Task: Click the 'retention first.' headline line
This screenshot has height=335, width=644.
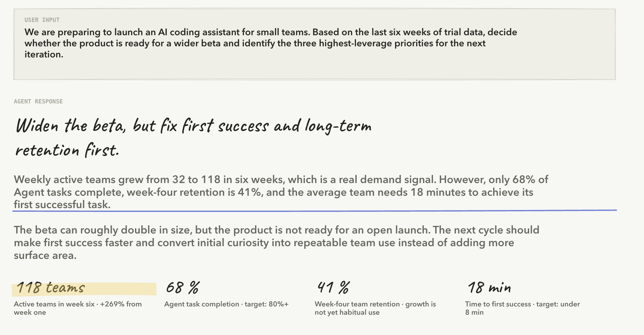Action: [67, 150]
